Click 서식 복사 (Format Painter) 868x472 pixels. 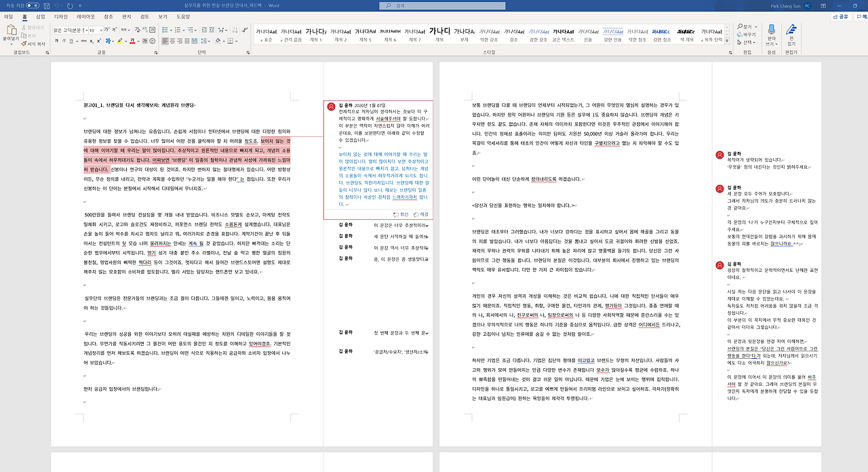point(33,43)
